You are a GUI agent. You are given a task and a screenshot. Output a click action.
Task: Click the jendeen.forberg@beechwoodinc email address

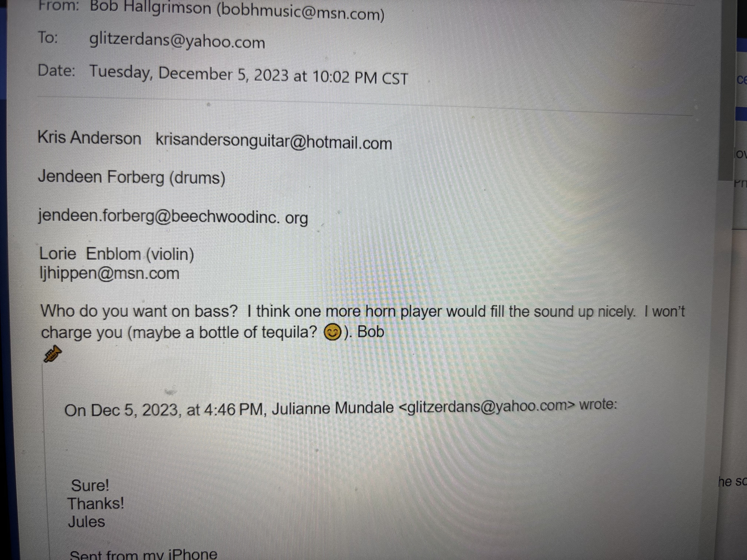pyautogui.click(x=173, y=217)
